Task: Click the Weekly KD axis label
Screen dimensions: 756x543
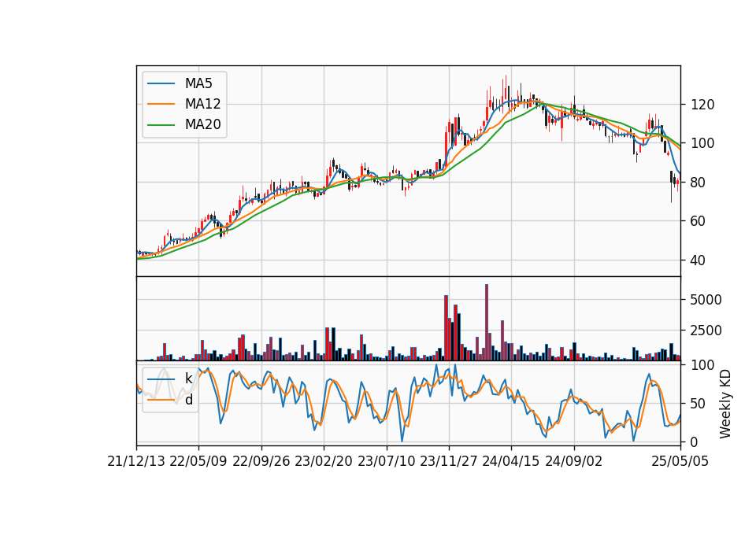Action: (x=725, y=404)
